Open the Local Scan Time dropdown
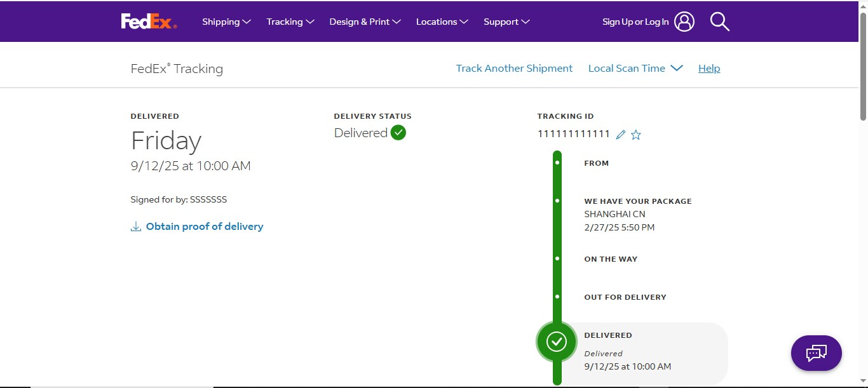Image resolution: width=868 pixels, height=388 pixels. 635,68
